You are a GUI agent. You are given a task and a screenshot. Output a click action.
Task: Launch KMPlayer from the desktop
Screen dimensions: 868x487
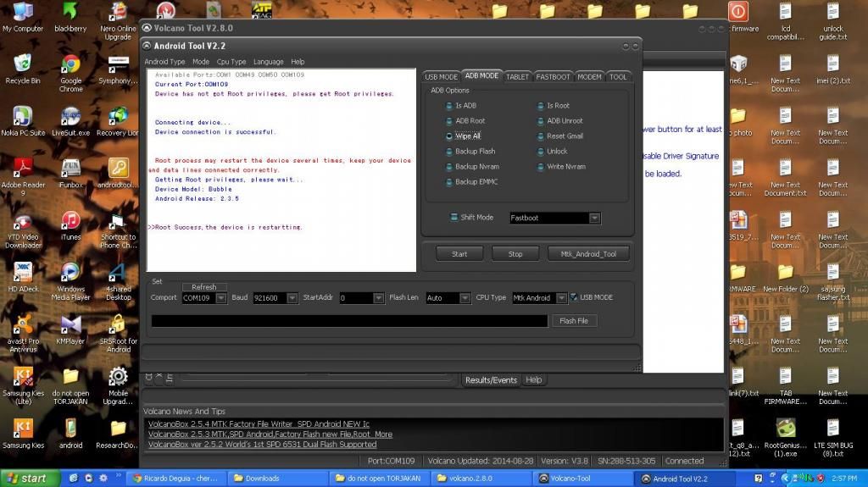click(71, 324)
